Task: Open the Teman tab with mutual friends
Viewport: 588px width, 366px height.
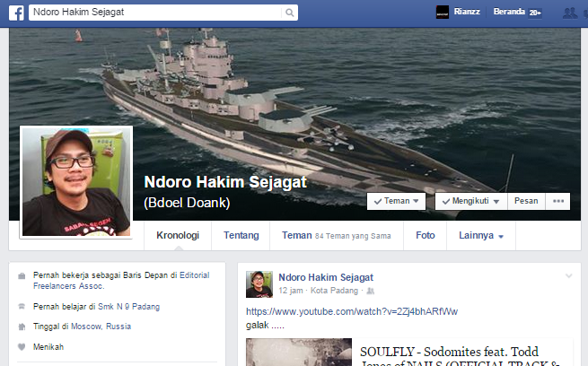Action: (x=337, y=235)
